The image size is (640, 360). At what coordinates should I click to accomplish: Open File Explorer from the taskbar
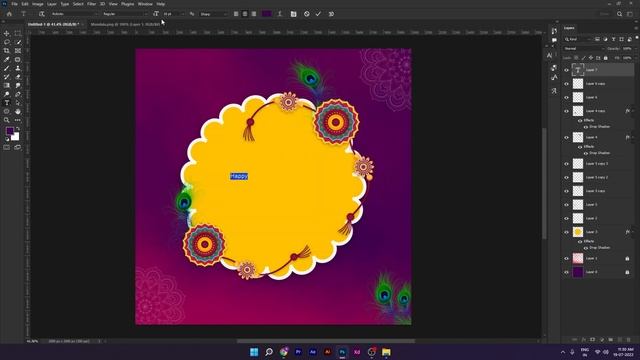pos(386,352)
